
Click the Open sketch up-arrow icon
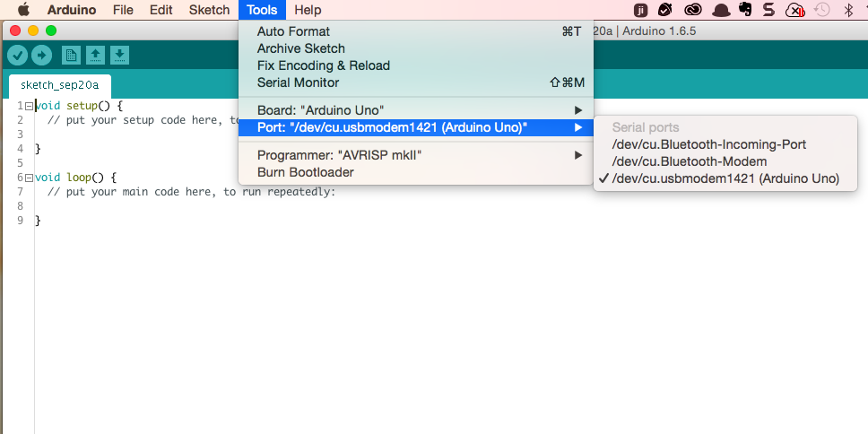[95, 56]
